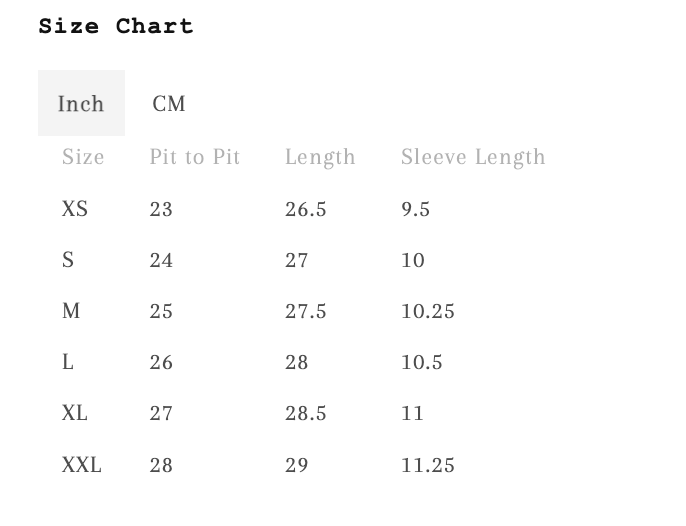Select the Inch tab

(81, 103)
